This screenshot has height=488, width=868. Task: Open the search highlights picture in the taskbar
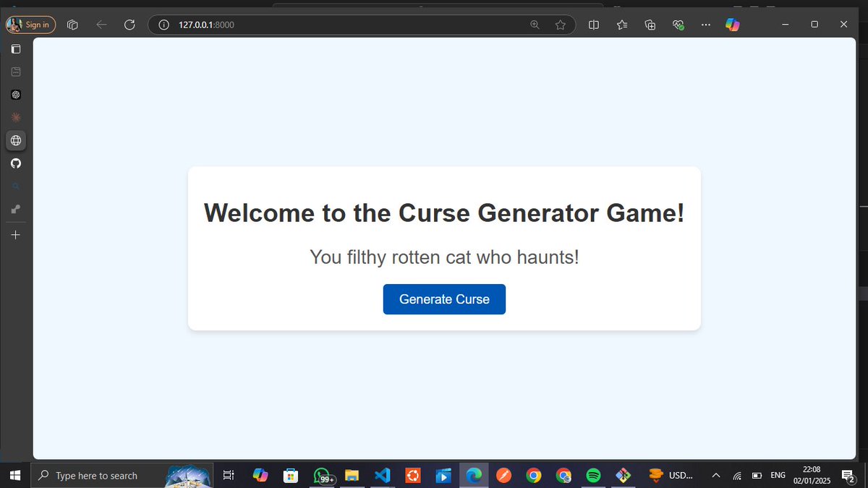click(x=189, y=476)
